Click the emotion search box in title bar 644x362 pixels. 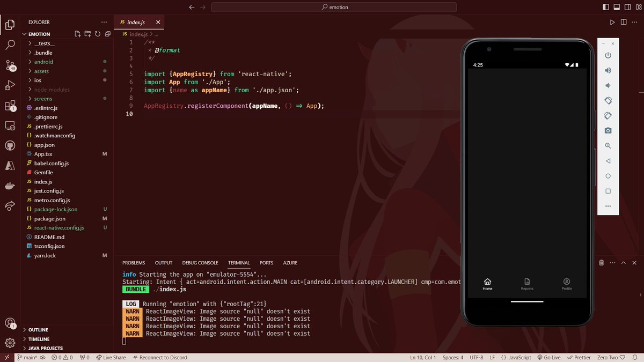(x=334, y=8)
